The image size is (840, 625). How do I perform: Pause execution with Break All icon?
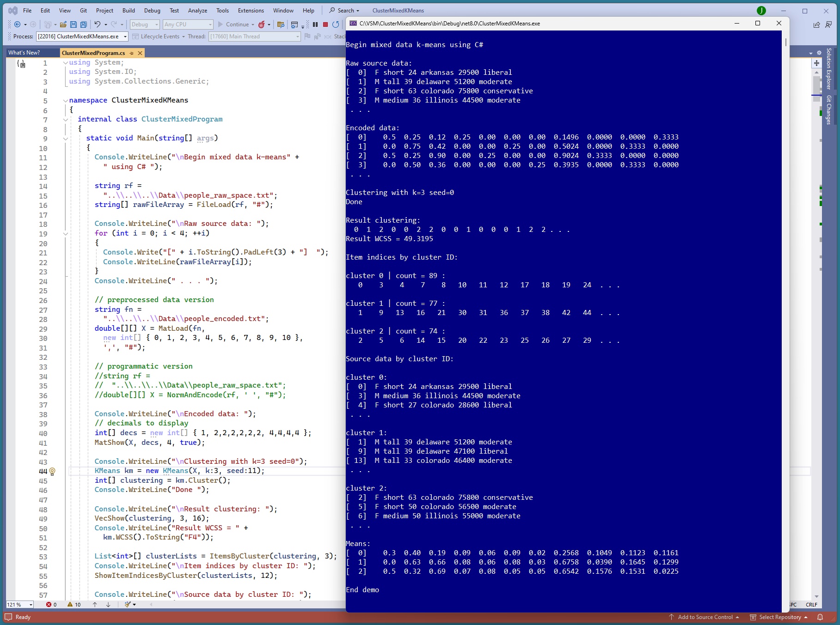point(315,24)
